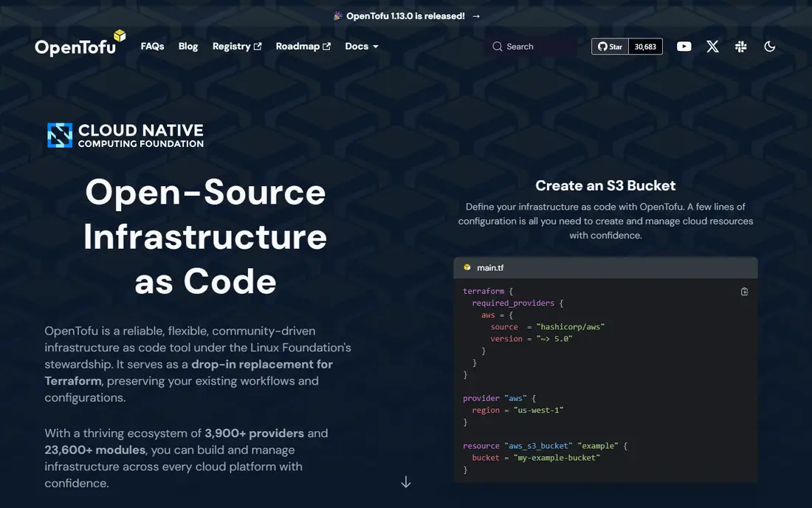Open the OpenTofu YouTube channel icon

[684, 47]
